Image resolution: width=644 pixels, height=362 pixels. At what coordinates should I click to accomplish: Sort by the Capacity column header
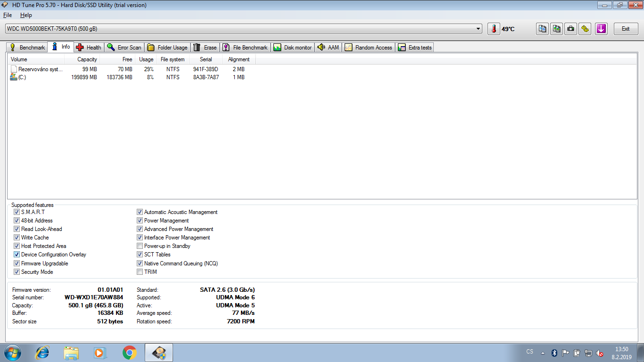[82, 59]
